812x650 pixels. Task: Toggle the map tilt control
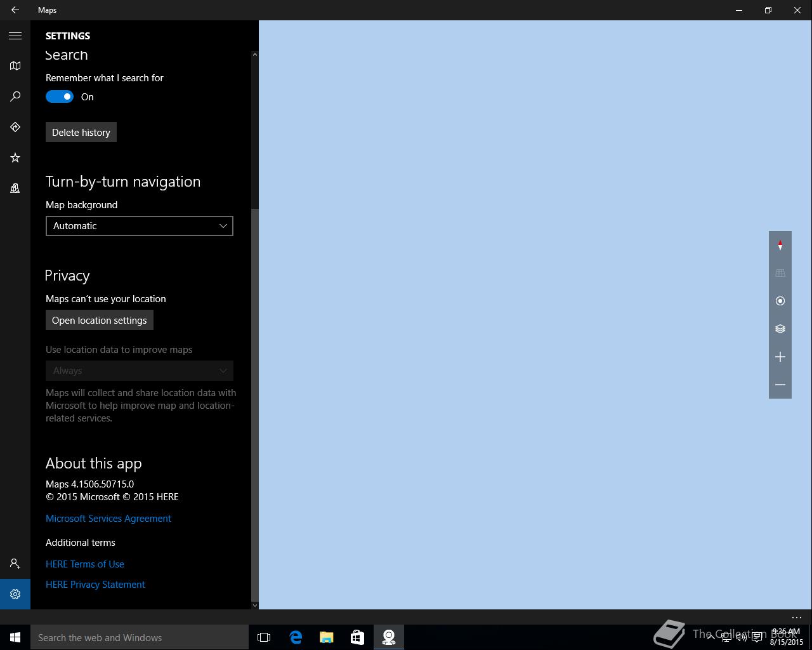point(780,273)
